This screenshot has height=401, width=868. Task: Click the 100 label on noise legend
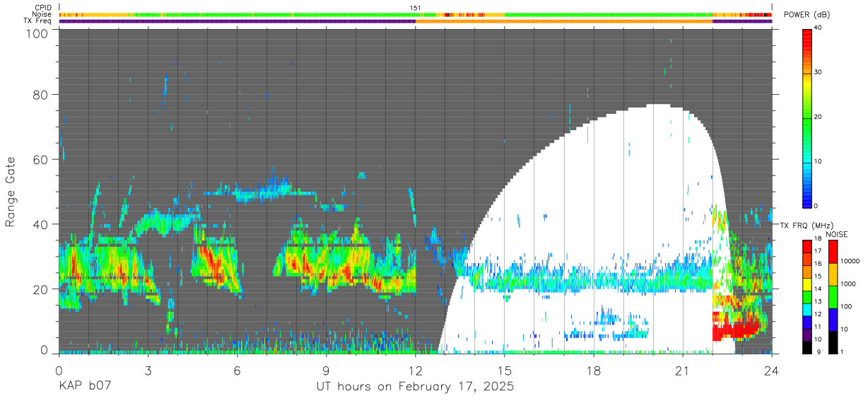(x=845, y=306)
